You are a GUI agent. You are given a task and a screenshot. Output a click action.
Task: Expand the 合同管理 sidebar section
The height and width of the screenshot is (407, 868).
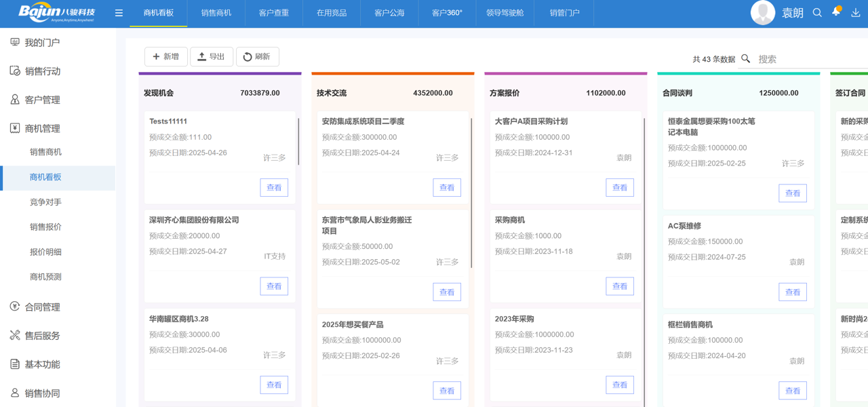[x=43, y=307]
